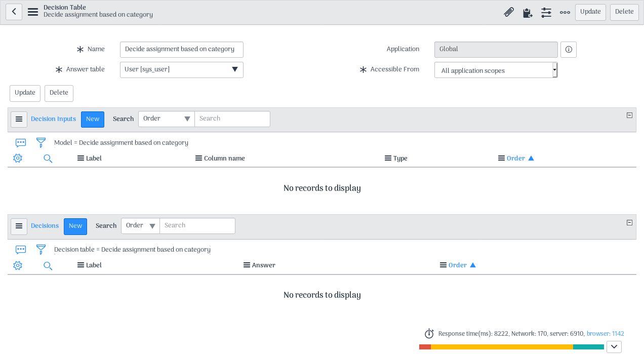The height and width of the screenshot is (354, 644).
Task: Open the more options ellipsis icon
Action: point(565,12)
